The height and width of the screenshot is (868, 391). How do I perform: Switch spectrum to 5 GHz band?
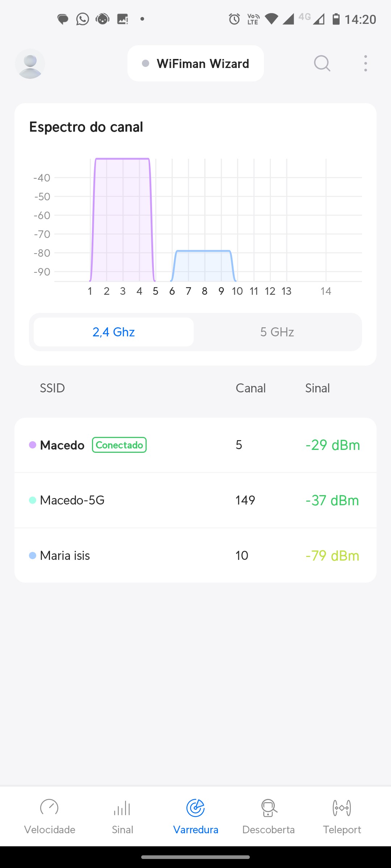point(277,332)
